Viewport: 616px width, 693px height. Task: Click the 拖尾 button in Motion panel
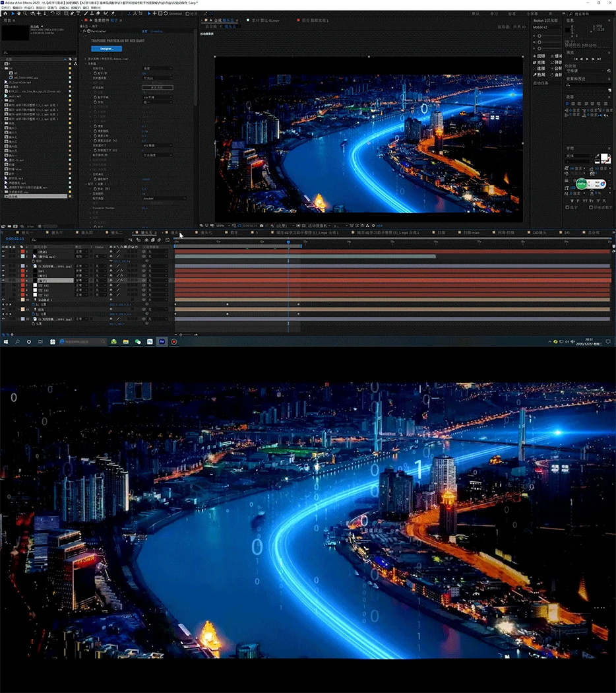[539, 75]
